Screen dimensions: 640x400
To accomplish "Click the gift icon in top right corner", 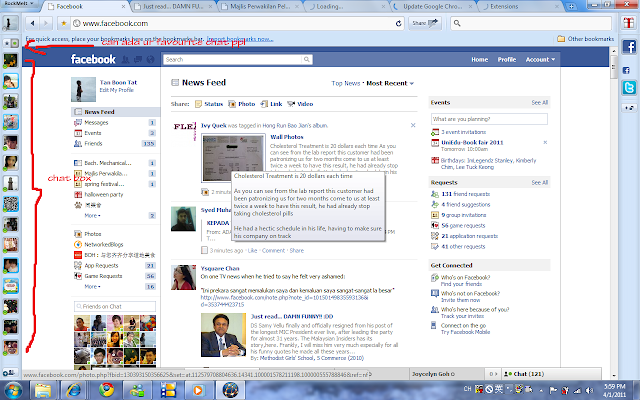I will coord(629,22).
